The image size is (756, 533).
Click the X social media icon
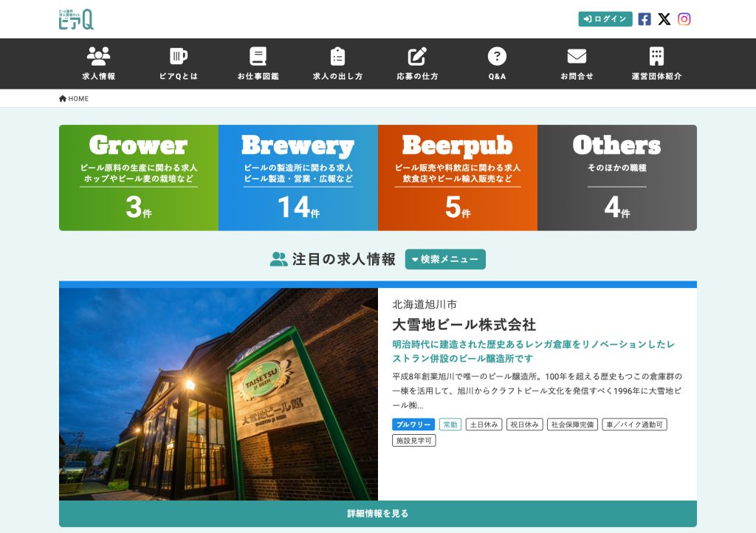(x=663, y=18)
